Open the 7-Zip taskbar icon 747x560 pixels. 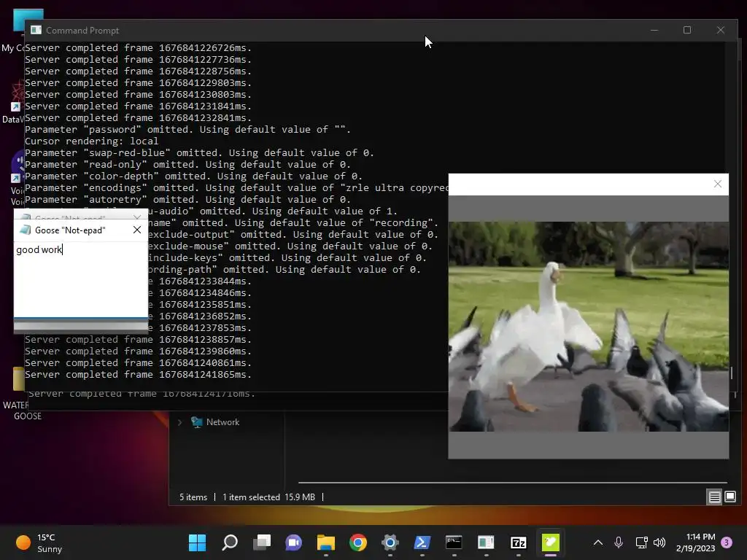click(519, 542)
